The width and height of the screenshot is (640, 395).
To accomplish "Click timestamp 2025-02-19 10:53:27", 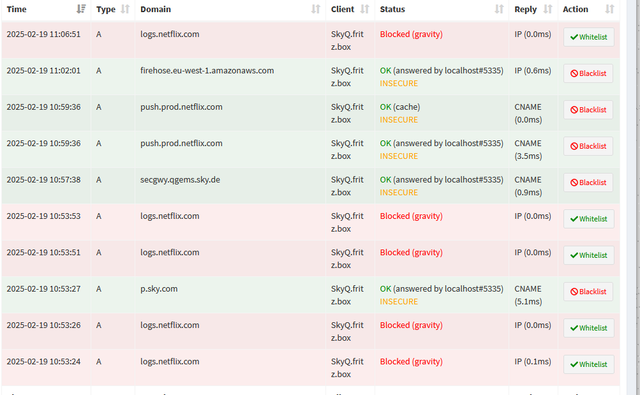I will pyautogui.click(x=43, y=289).
